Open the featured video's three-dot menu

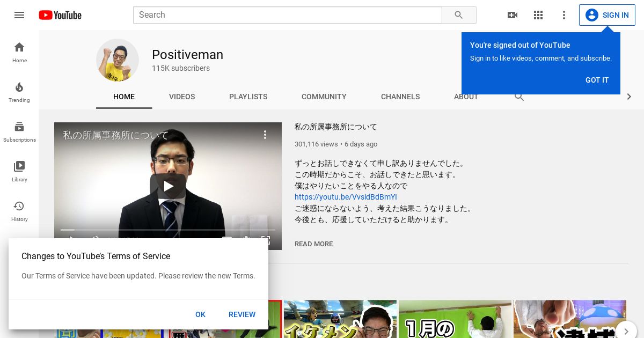click(x=265, y=135)
